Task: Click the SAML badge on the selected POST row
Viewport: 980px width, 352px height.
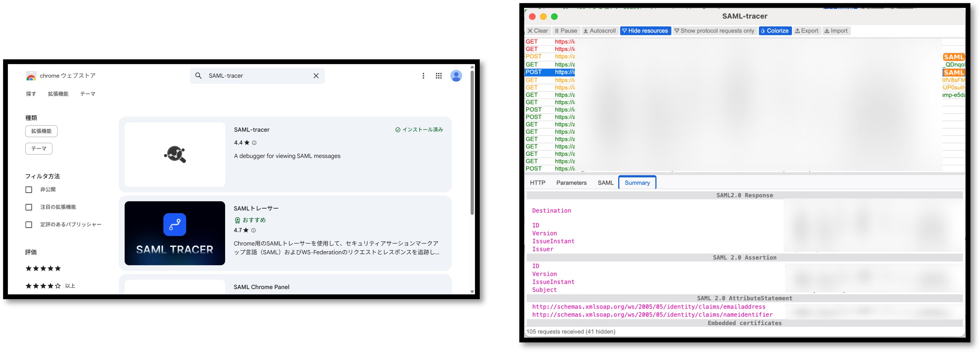Action: click(954, 72)
